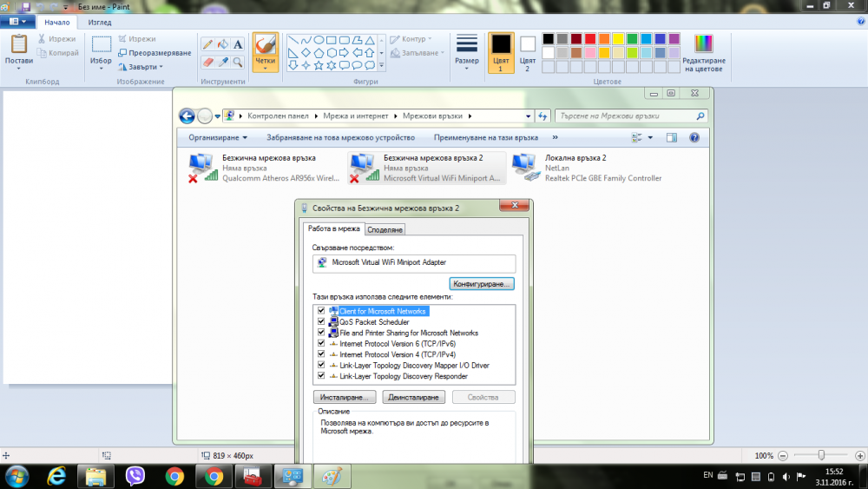Click the Brushes (Четки) tool icon
This screenshot has height=489, width=868.
pyautogui.click(x=265, y=45)
